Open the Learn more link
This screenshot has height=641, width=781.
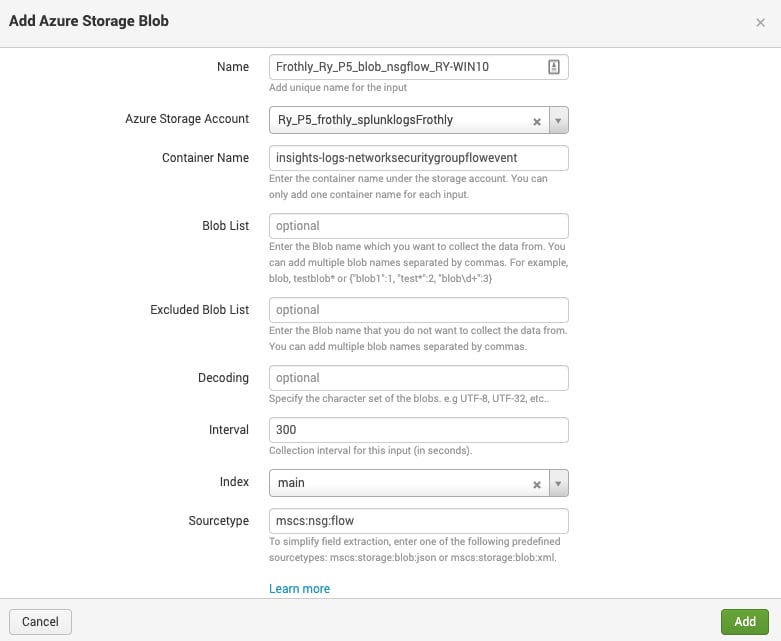pos(299,589)
